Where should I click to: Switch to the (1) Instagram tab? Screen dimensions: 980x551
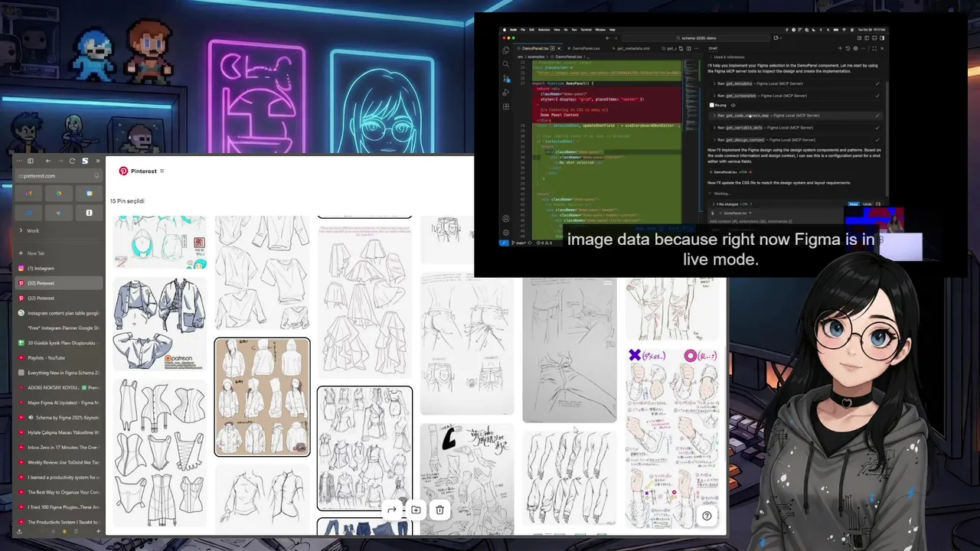[58, 268]
